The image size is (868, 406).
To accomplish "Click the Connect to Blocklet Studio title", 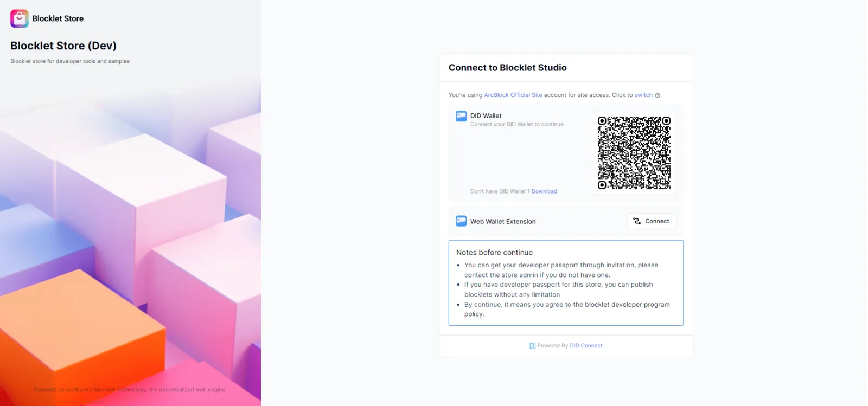I will pyautogui.click(x=508, y=68).
